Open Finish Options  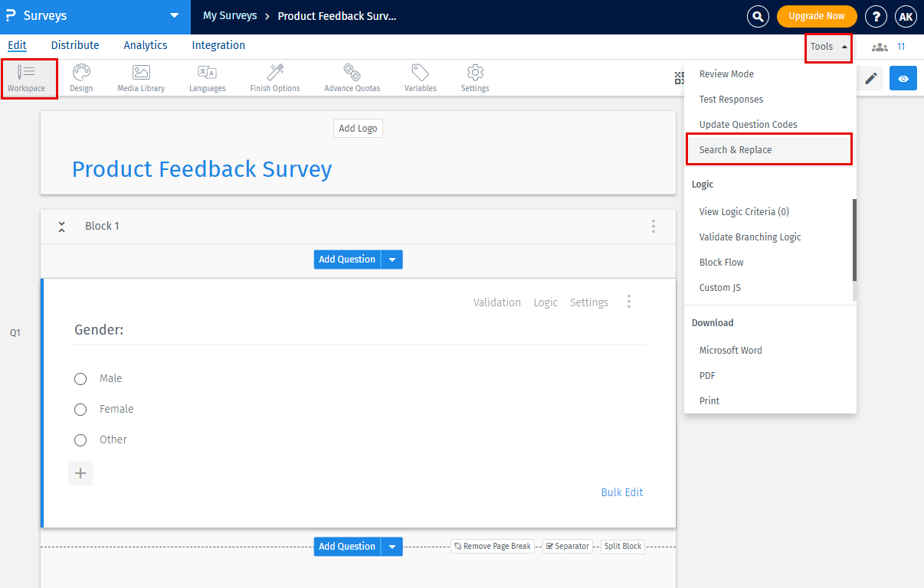click(274, 77)
